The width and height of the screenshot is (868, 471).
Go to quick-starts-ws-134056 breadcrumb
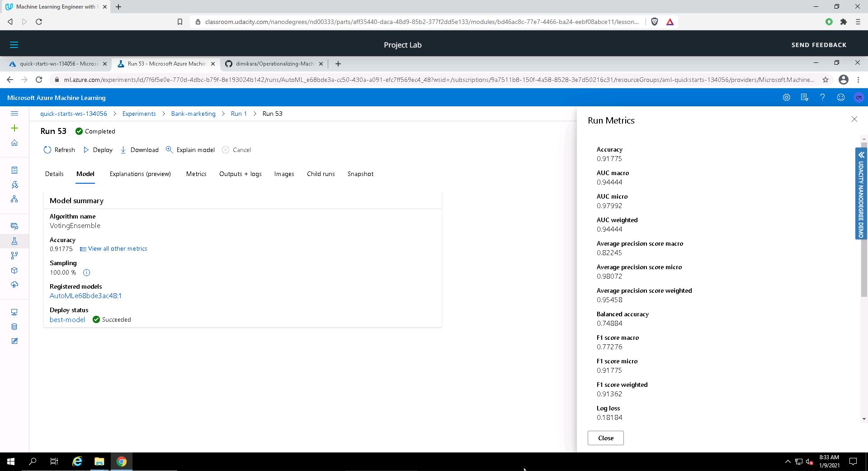74,114
